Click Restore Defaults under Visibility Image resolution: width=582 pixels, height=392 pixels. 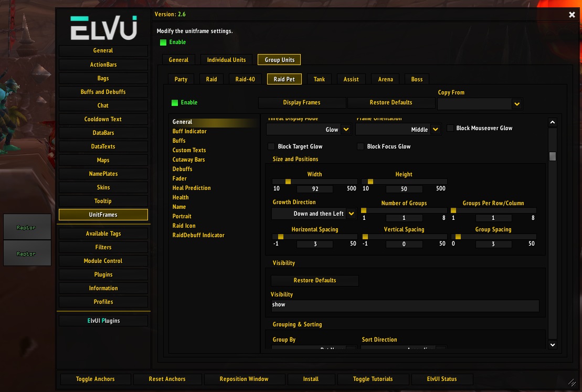[314, 280]
